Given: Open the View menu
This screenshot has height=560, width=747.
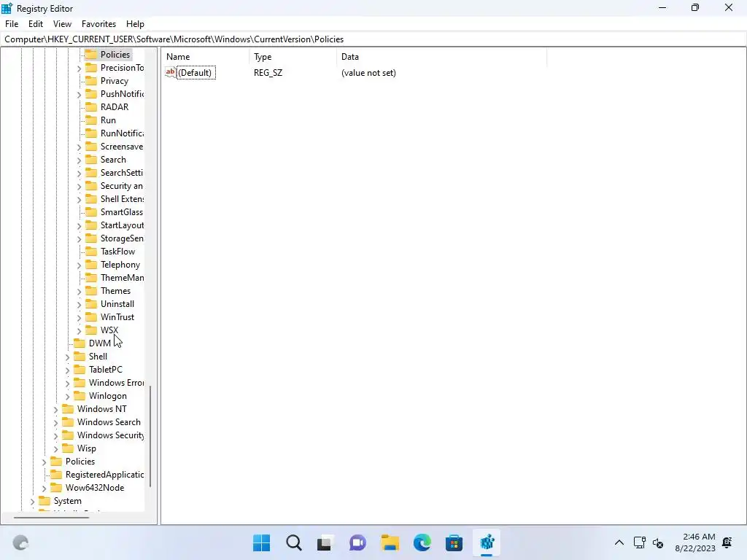Looking at the screenshot, I should coord(63,24).
